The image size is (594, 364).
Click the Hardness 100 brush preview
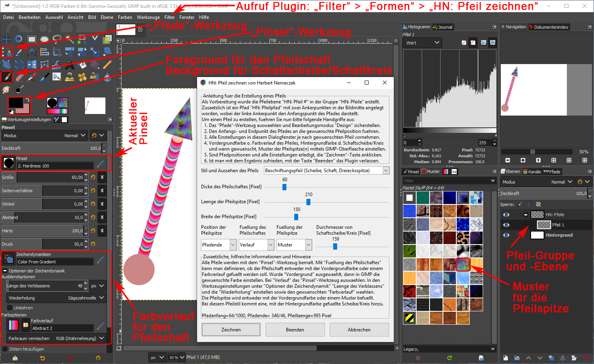point(8,162)
